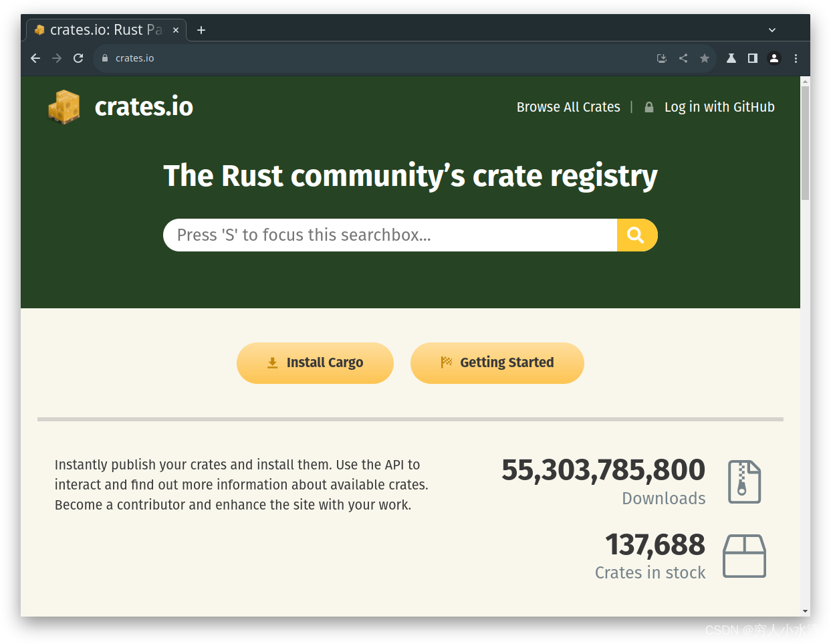Click the page vertical scrollbar thumb

pyautogui.click(x=805, y=143)
